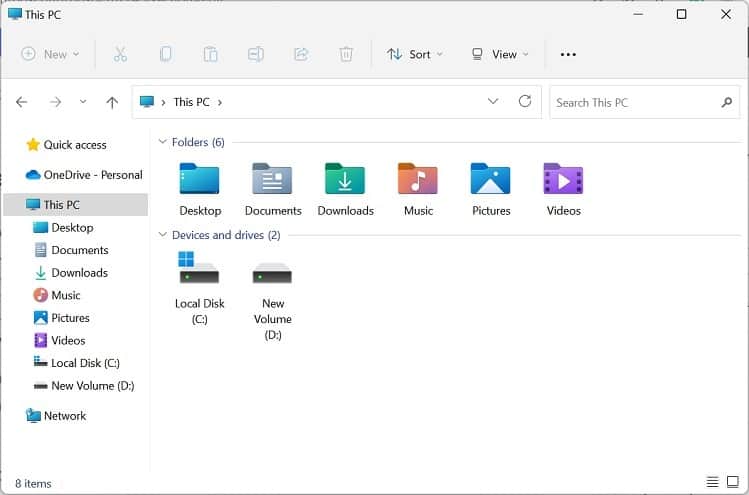Select Quick access in navigation pane
Image resolution: width=749 pixels, height=495 pixels.
(66, 145)
